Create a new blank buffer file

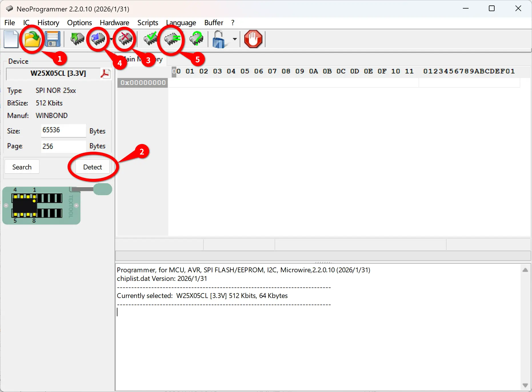[11, 39]
